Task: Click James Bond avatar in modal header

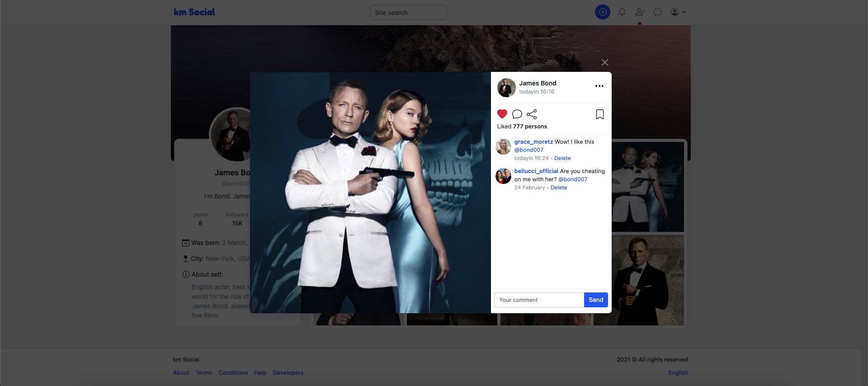Action: click(x=506, y=88)
